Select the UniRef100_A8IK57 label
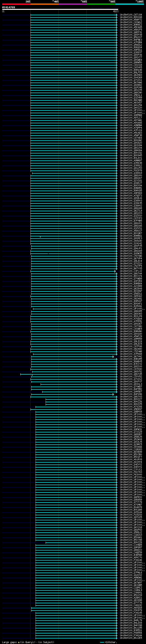The height and width of the screenshot is (644, 146). click(x=131, y=103)
